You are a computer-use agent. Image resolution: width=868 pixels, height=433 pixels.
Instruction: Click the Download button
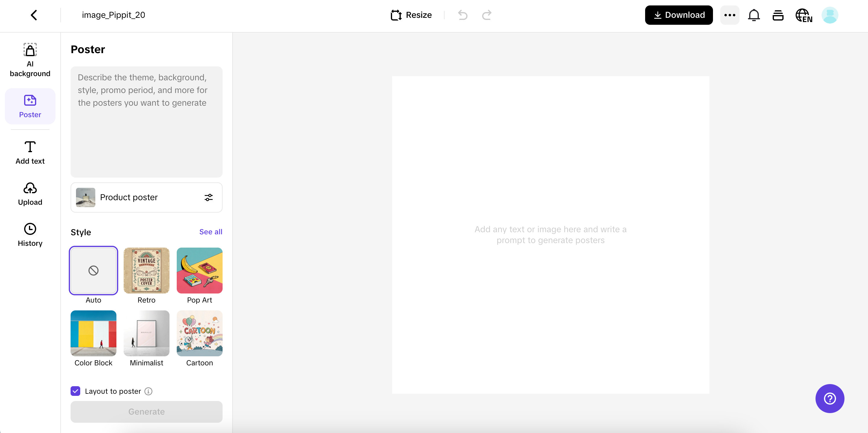[679, 15]
